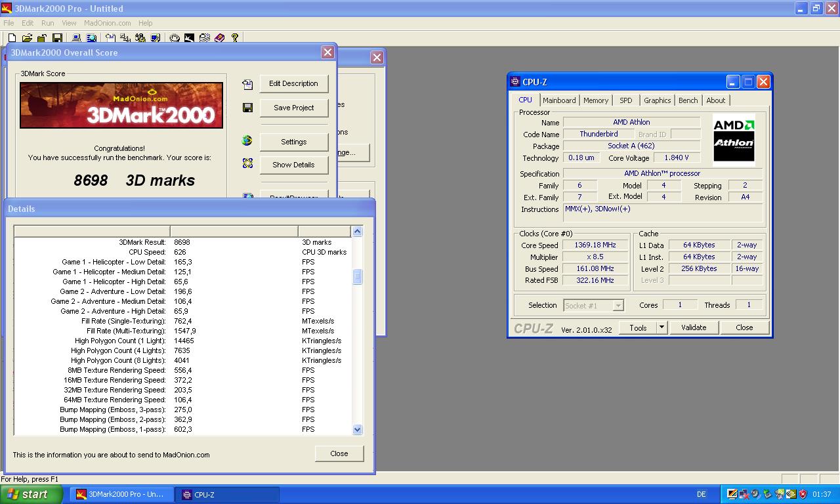Open the Settings button in Overall Score
This screenshot has width=840, height=504.
click(293, 142)
